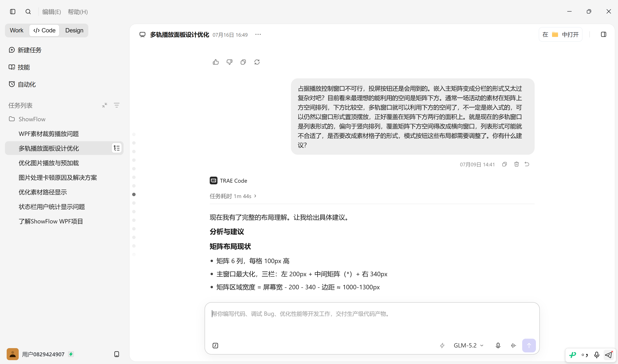Open the task list filter icon
The image size is (618, 364).
pos(117,105)
